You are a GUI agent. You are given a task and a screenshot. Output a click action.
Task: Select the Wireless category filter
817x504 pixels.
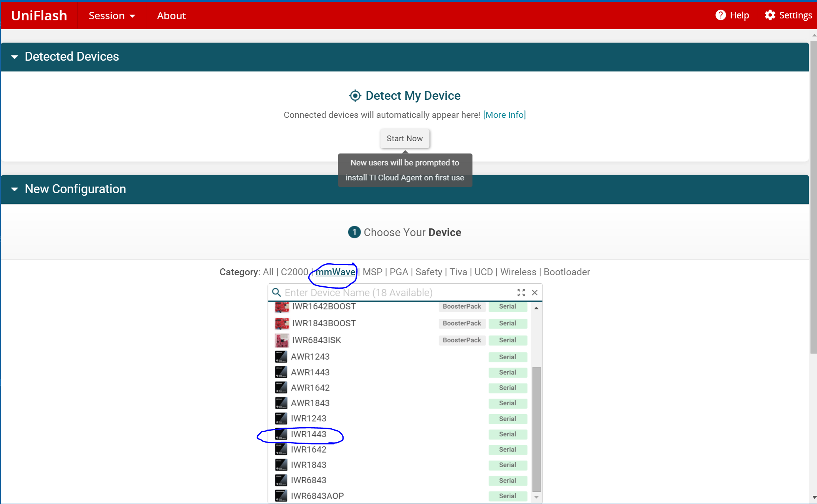[518, 272]
